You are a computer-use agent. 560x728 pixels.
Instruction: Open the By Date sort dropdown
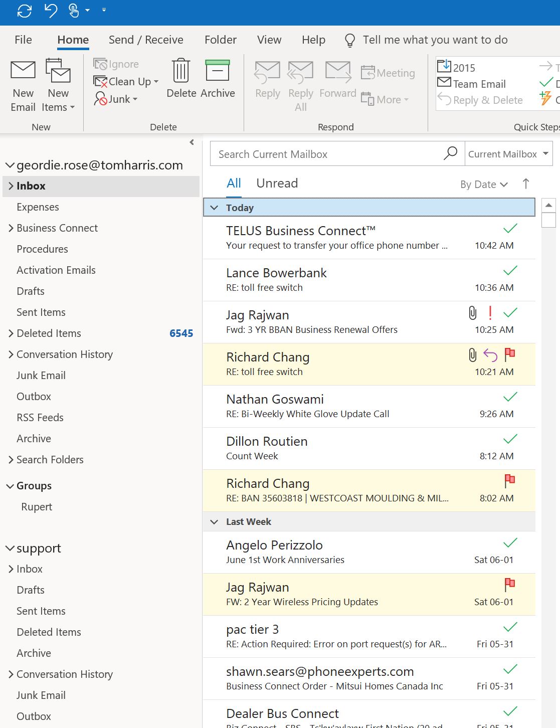(x=484, y=184)
